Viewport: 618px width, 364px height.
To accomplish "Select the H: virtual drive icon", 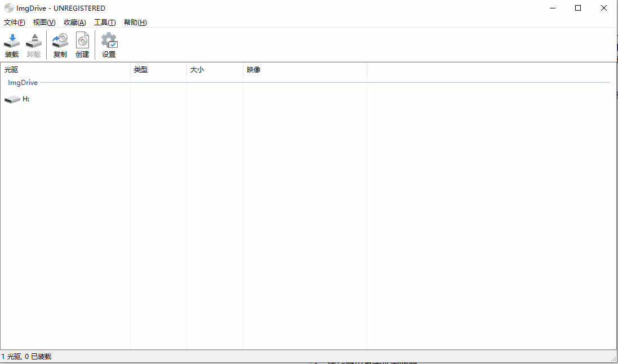I will tap(12, 100).
